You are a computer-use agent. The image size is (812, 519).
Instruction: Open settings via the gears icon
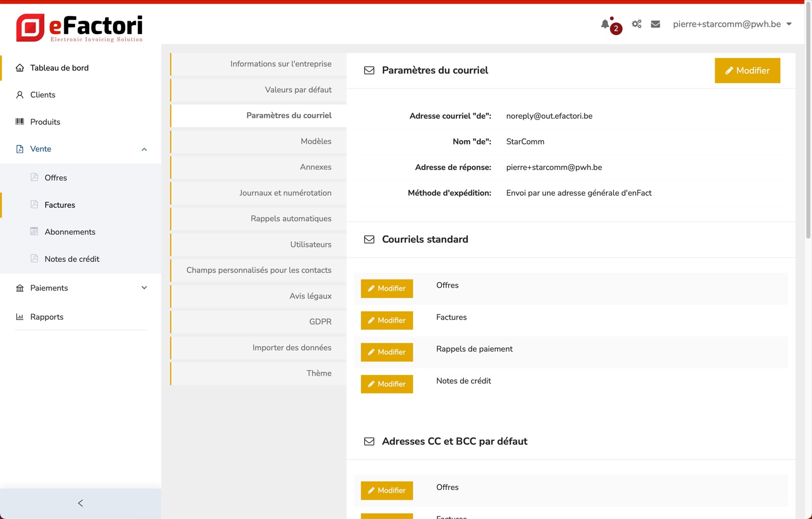click(x=637, y=24)
